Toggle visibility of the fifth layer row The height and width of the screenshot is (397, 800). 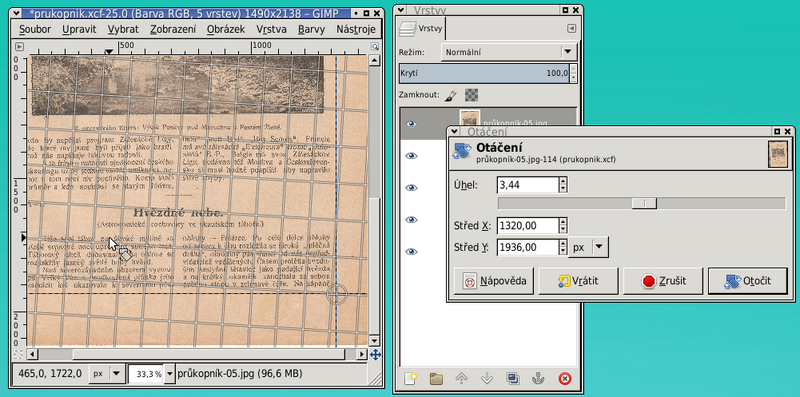click(411, 252)
